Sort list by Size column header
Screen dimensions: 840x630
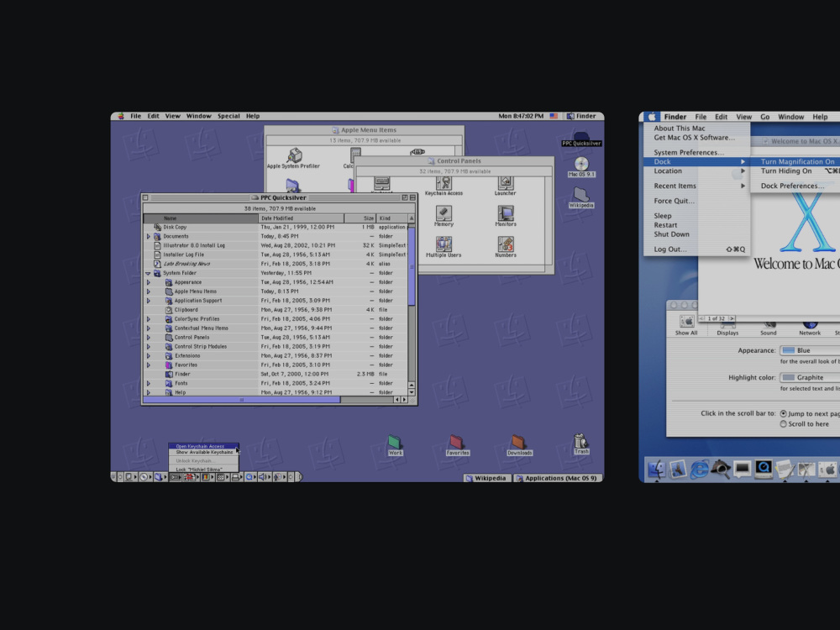360,218
